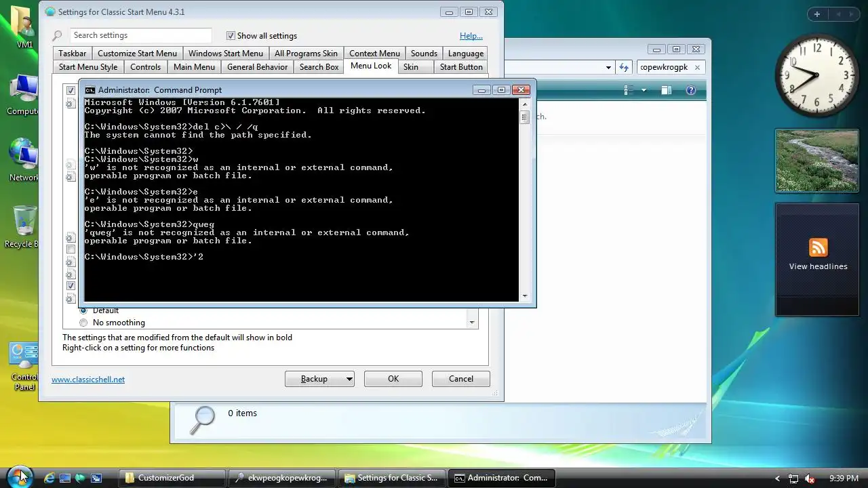
Task: Switch to the Taskbar tab
Action: pyautogui.click(x=72, y=54)
